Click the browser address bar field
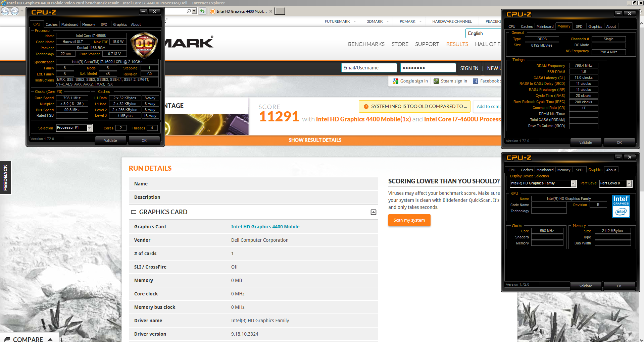 pos(175,11)
